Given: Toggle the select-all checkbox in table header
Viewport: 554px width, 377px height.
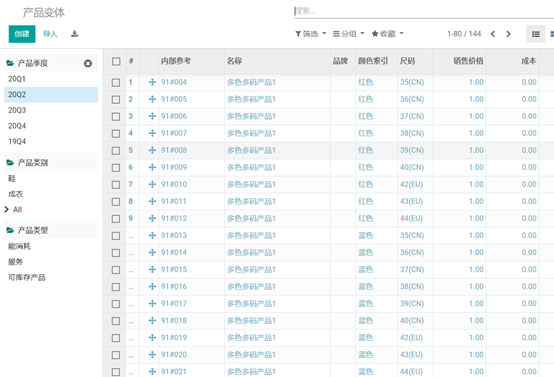Looking at the screenshot, I should pos(116,61).
